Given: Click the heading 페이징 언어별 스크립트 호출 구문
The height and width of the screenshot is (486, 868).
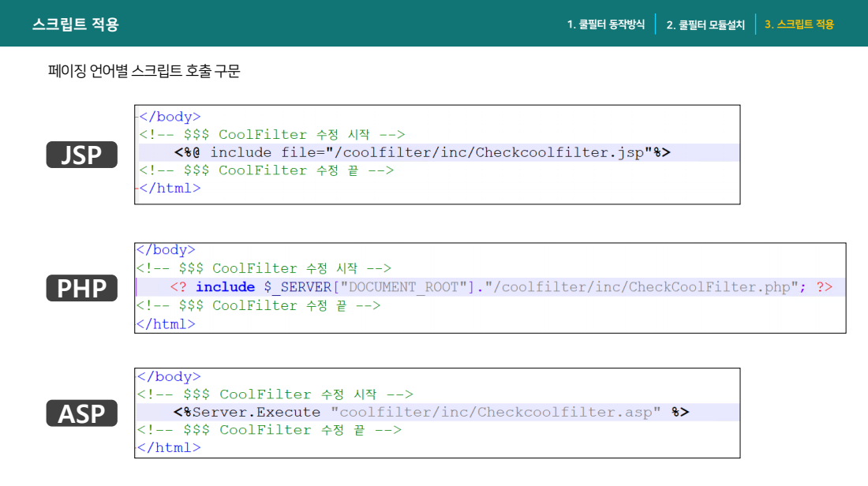Looking at the screenshot, I should [x=144, y=71].
